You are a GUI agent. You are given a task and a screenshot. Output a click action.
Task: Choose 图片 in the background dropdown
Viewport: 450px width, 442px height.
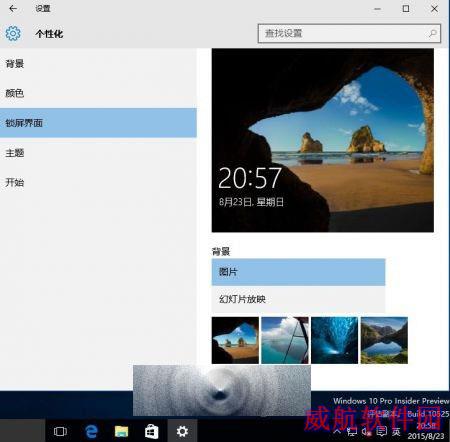(x=298, y=272)
